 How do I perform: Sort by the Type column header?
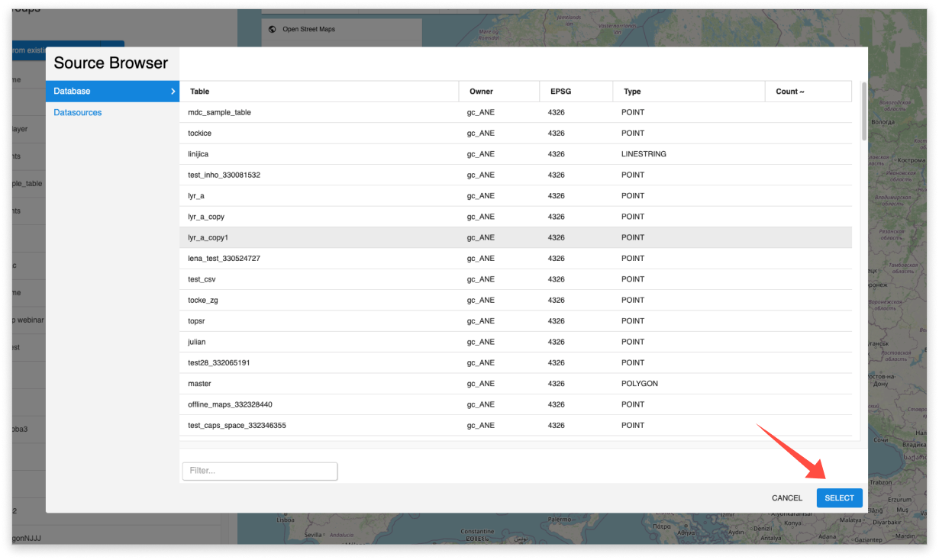click(633, 91)
